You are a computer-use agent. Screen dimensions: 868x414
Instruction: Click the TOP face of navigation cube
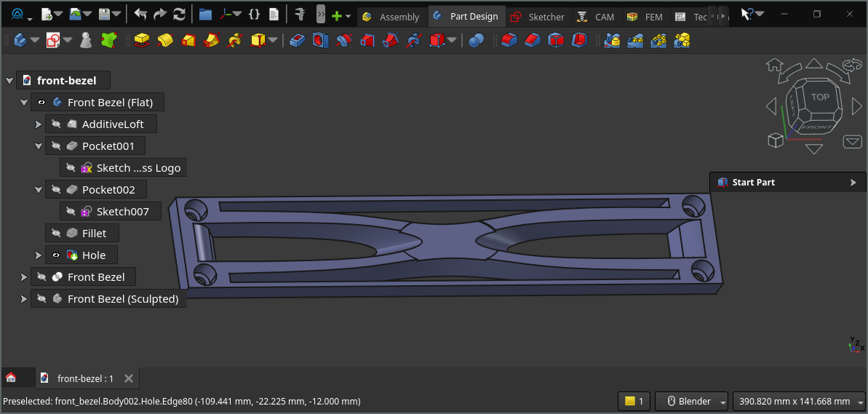820,97
